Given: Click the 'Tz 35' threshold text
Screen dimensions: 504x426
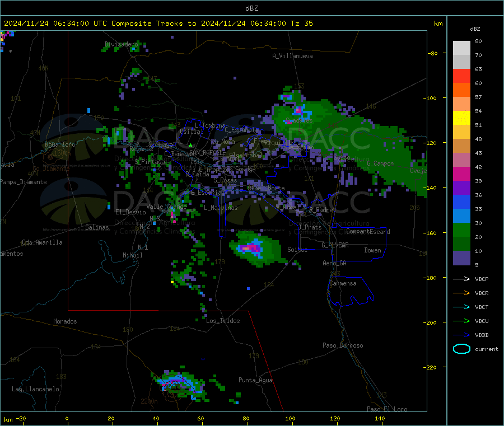Looking at the screenshot, I should [301, 24].
